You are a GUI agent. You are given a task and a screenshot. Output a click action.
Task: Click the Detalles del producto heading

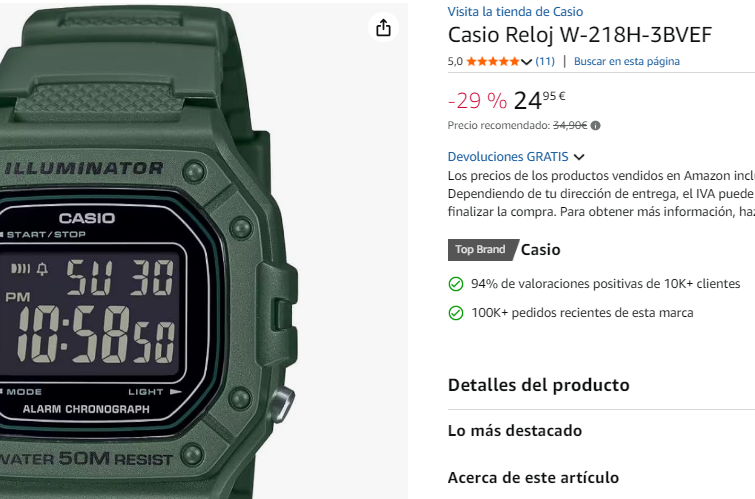(x=538, y=385)
